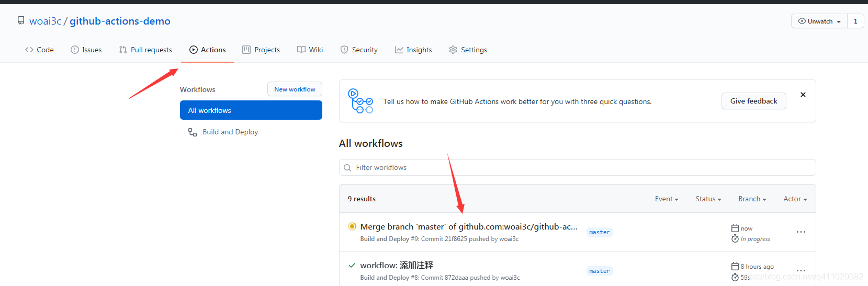Open the Pull requests tab

[x=145, y=50]
